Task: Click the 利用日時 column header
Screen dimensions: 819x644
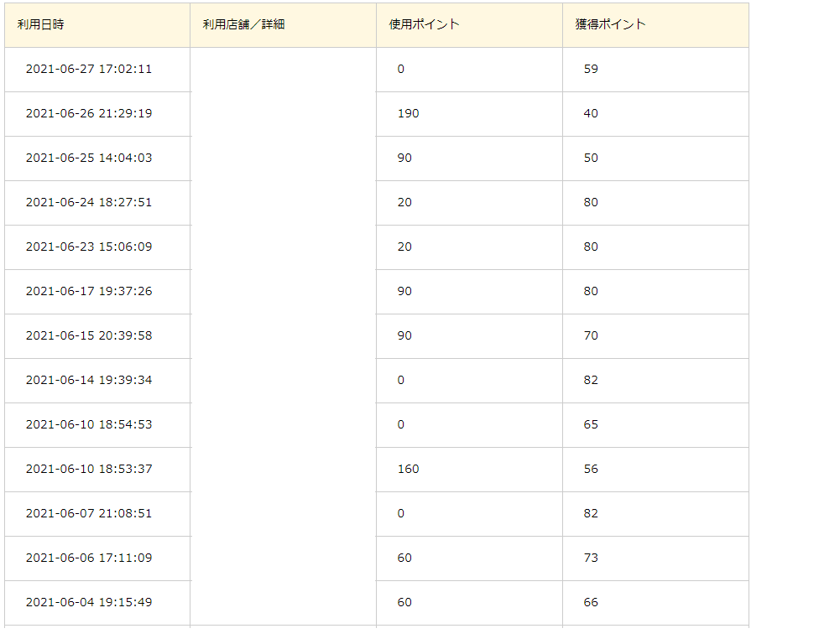Action: coord(40,24)
